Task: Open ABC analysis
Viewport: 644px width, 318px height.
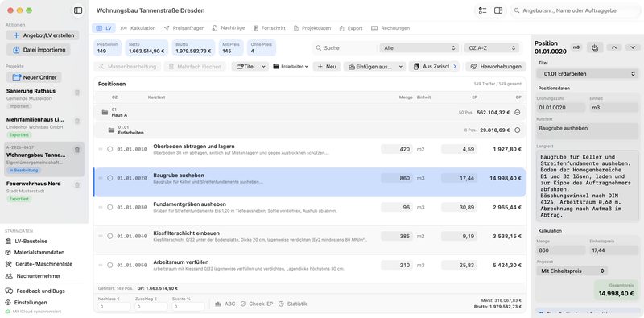Action: pos(225,304)
